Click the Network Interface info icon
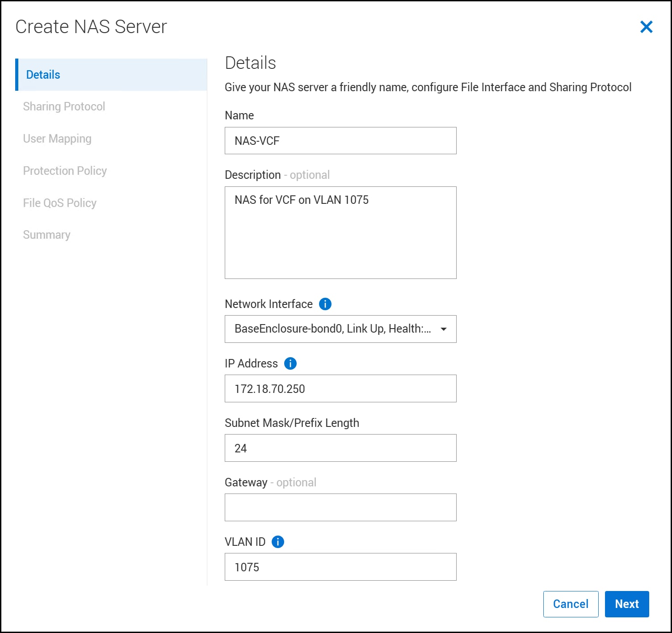Screen dimensions: 672x633 (x=325, y=304)
